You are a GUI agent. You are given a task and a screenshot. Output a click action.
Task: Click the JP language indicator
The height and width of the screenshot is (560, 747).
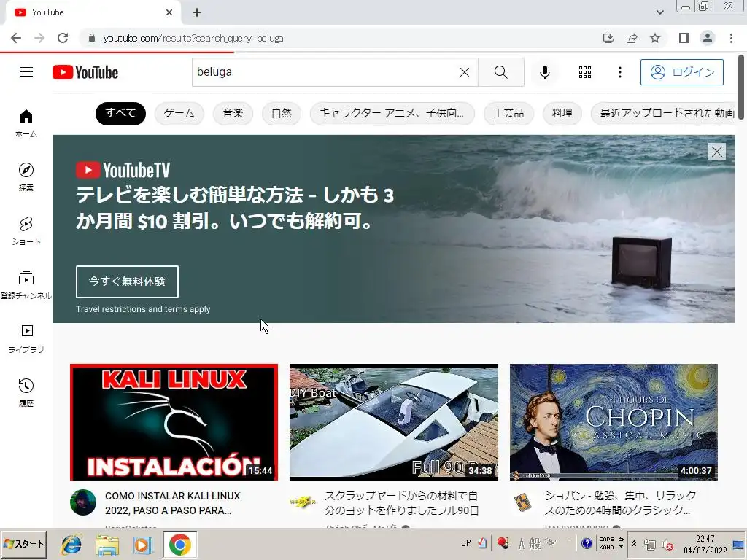click(x=466, y=543)
